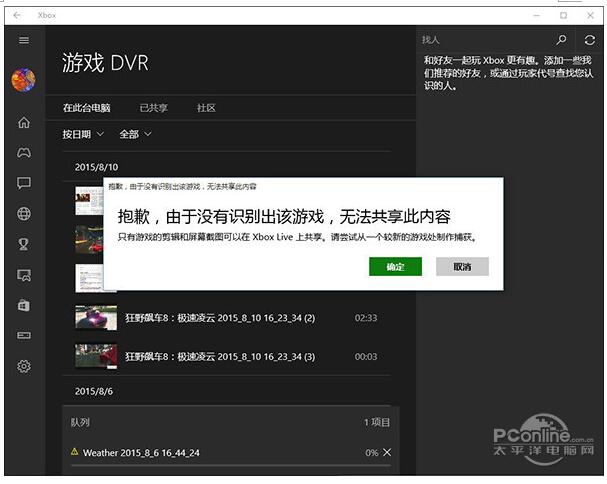Viewport: 607px width, 484px height.
Task: Open Game DVR icon in sidebar
Action: tap(24, 274)
